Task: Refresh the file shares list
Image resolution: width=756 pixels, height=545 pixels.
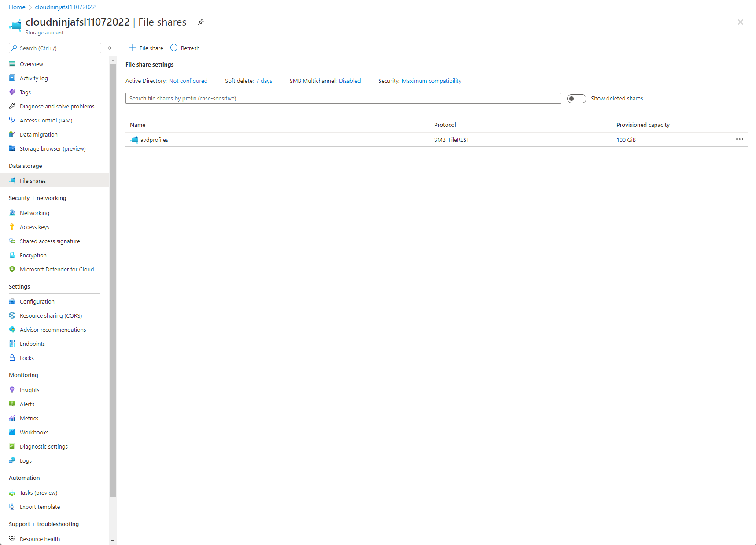Action: point(185,48)
